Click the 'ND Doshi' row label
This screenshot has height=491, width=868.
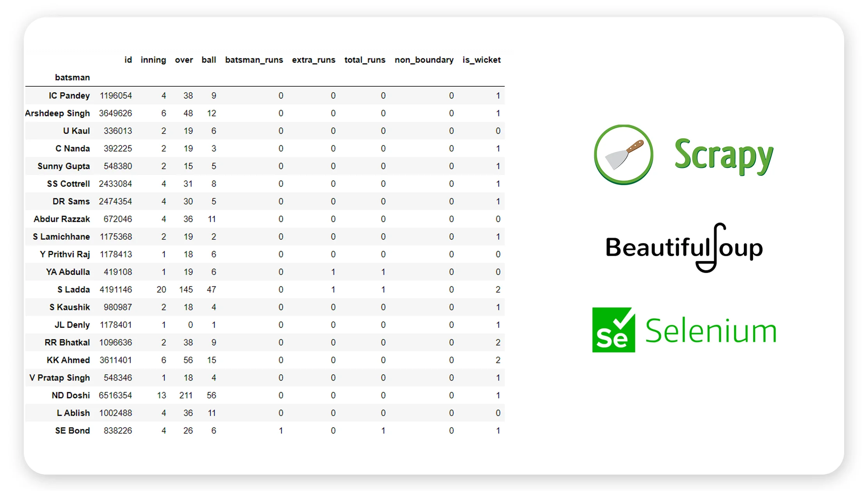tap(71, 395)
